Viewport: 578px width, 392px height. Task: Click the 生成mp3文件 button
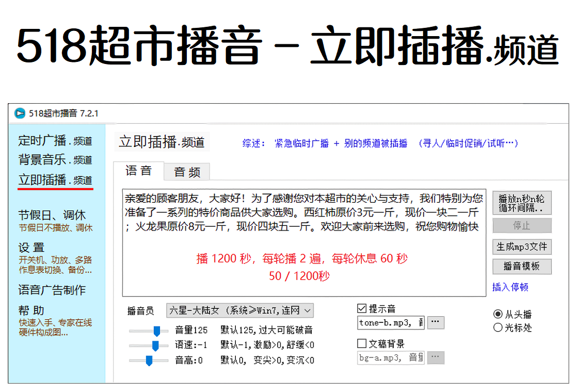tap(522, 247)
